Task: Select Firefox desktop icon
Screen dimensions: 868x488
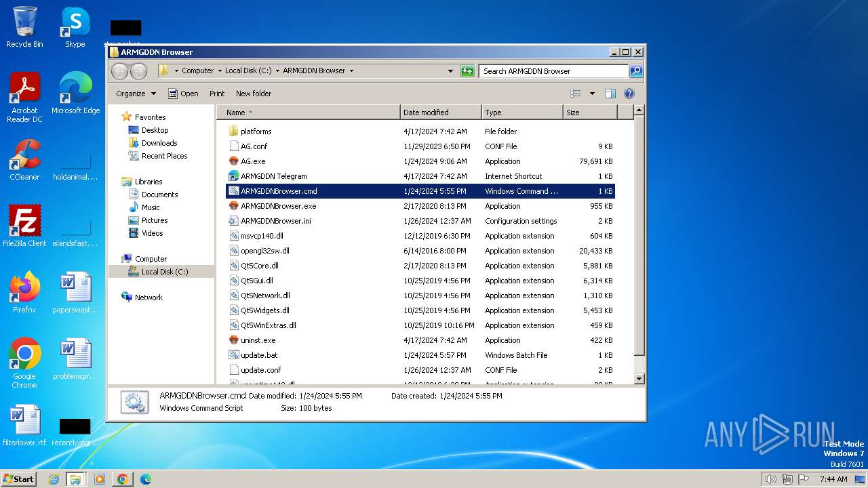Action: tap(24, 293)
